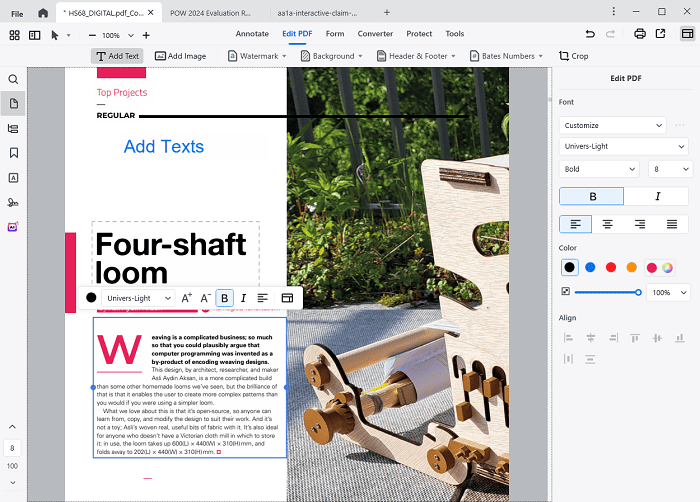Click the undo arrow icon
Screen dimensions: 700x502
coord(591,34)
